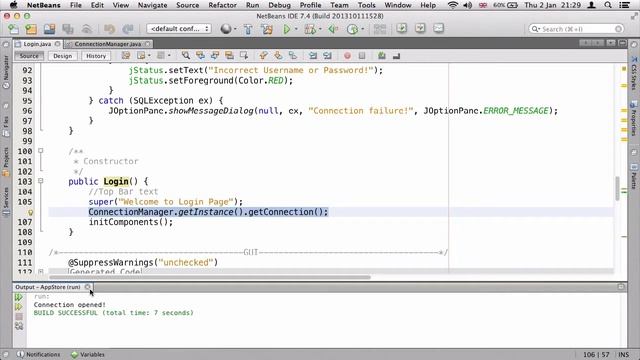The width and height of the screenshot is (640, 360).
Task: Click the Clean and Build icon
Action: tap(267, 29)
